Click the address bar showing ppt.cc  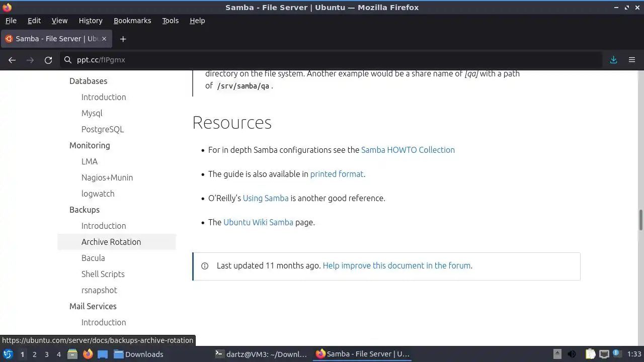pos(332,60)
